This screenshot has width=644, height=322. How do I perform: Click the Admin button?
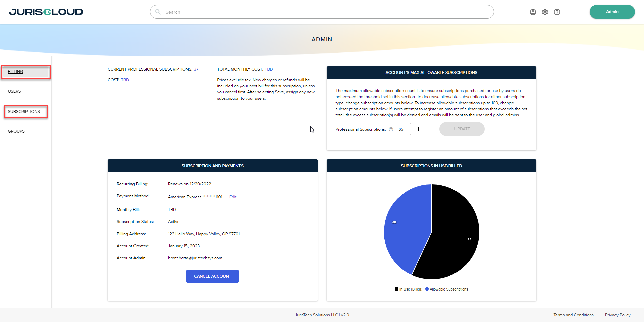[x=612, y=12]
